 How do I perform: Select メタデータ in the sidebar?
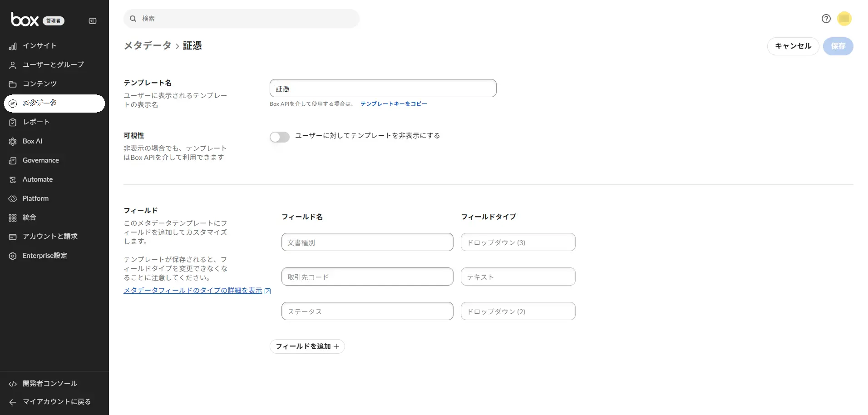click(x=54, y=103)
